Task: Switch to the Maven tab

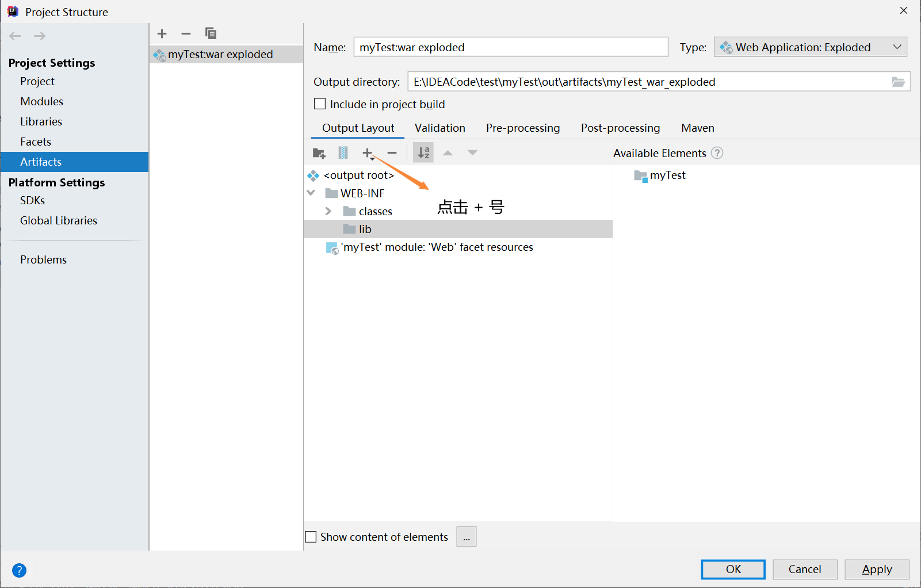Action: pyautogui.click(x=698, y=128)
